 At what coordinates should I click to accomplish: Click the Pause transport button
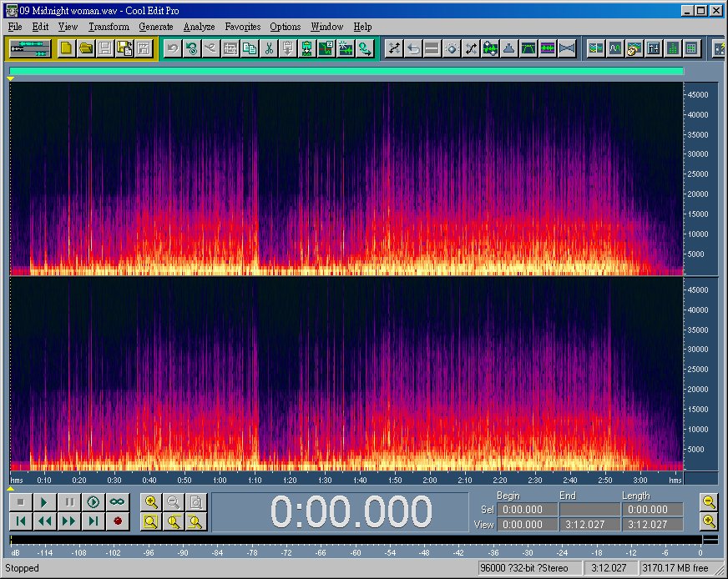69,502
